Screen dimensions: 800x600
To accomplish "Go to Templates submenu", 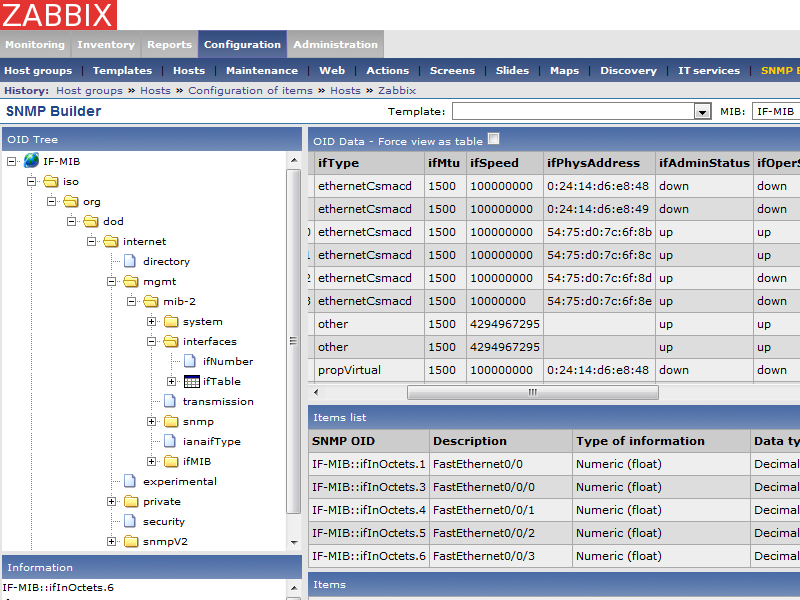I will tap(122, 70).
